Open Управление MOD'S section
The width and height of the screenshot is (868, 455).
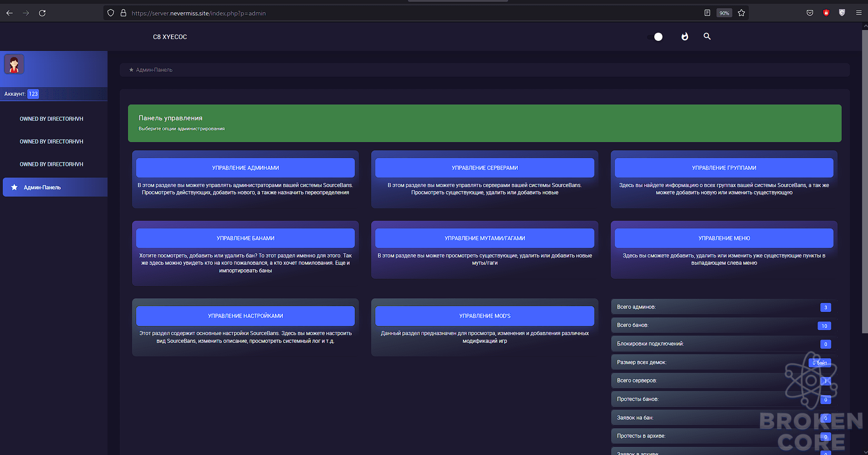click(485, 316)
